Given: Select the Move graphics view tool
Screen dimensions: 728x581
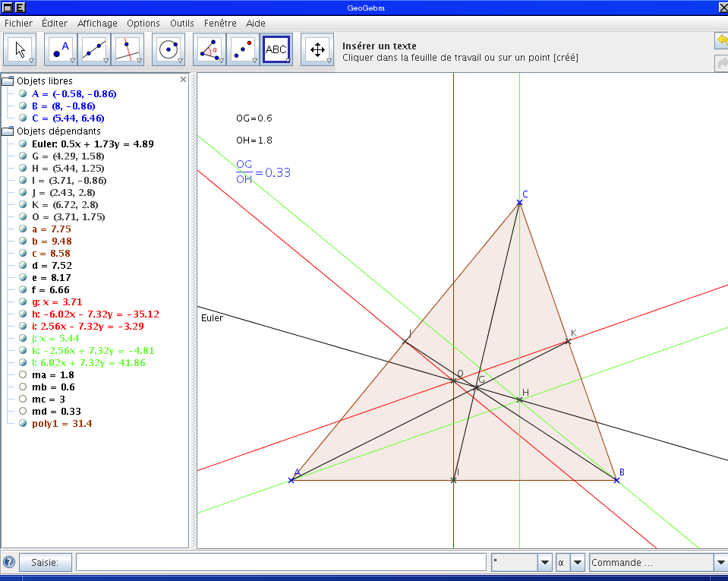Looking at the screenshot, I should [x=317, y=49].
